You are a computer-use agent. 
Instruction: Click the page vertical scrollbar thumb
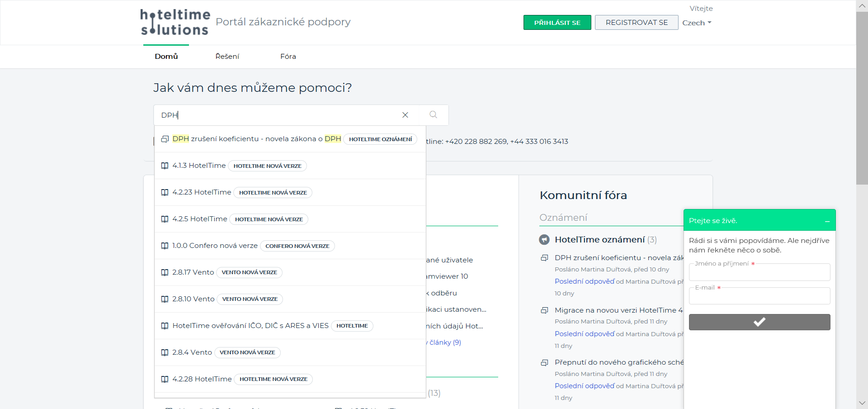point(862,97)
